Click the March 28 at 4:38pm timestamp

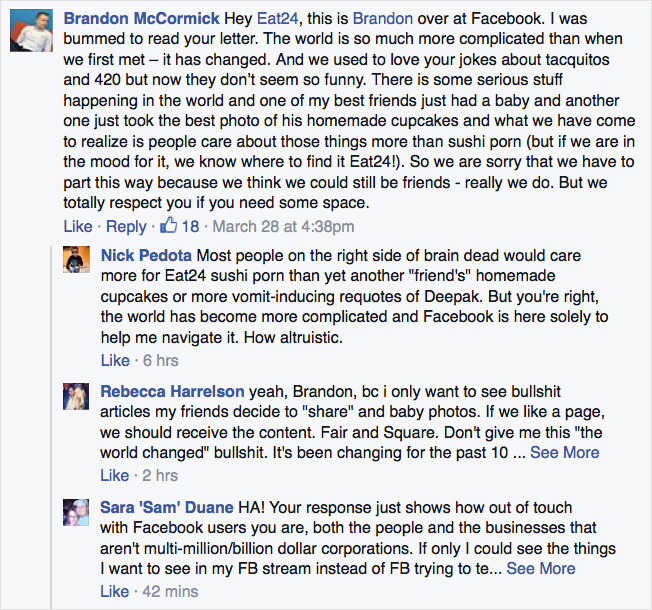point(283,227)
